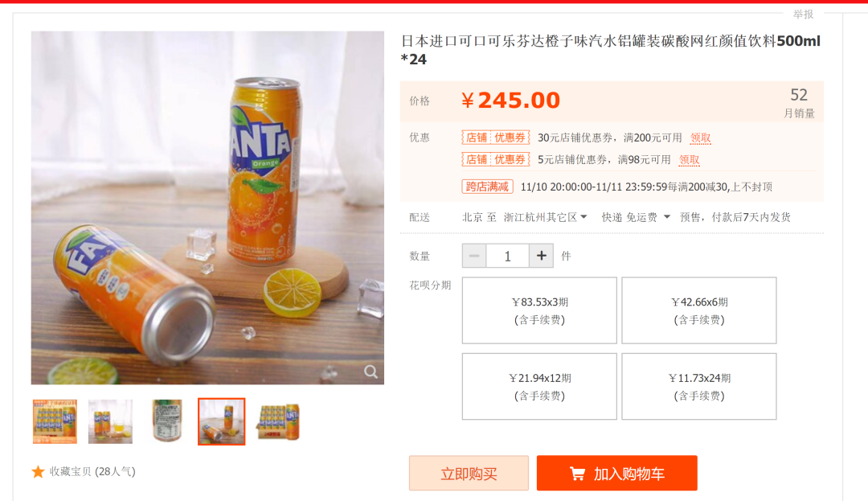Choose the ¥42.66x6期 installment plan
Screen dimensions: 868x501
point(699,310)
